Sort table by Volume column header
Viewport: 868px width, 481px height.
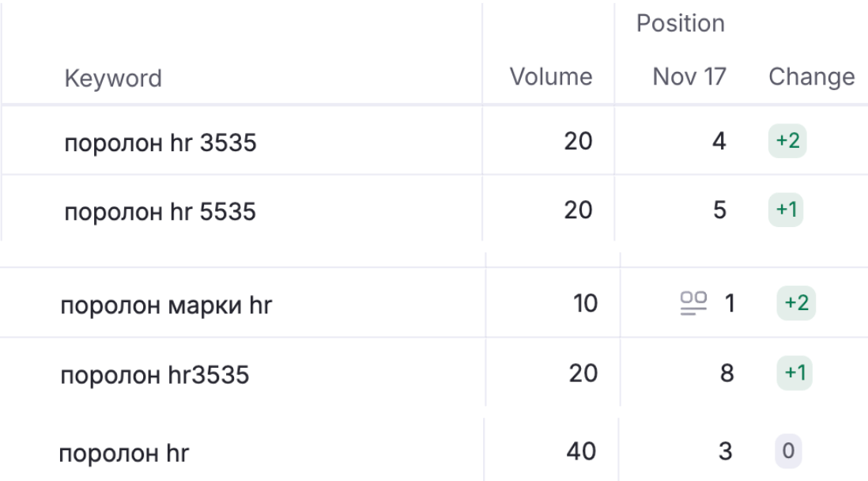click(x=550, y=77)
